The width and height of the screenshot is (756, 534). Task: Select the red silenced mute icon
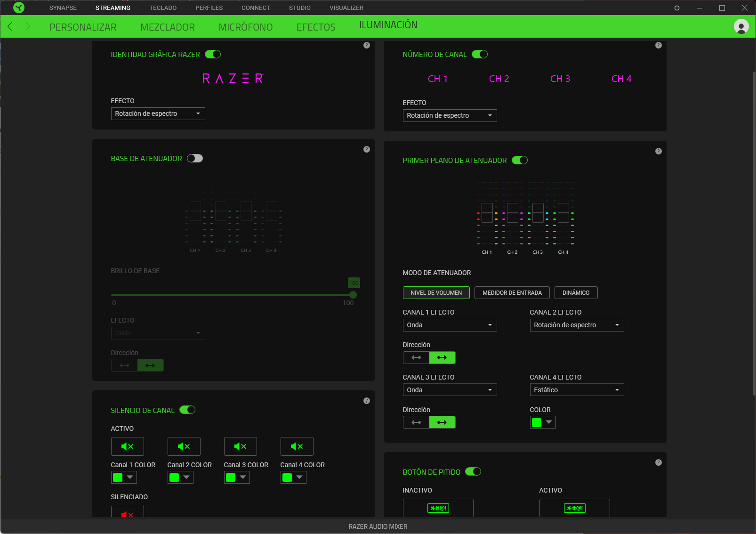point(127,513)
